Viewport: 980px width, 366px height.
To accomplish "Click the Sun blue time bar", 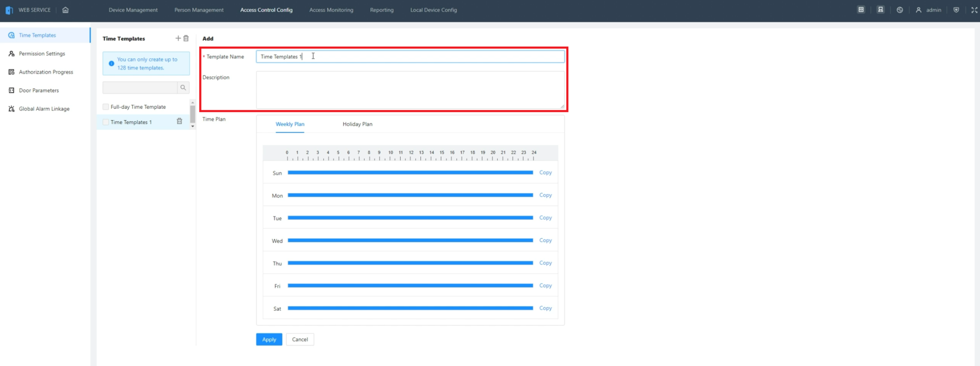I will coord(411,172).
